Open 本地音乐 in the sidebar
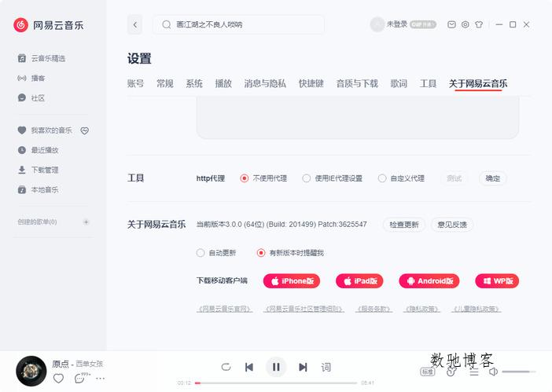 (38, 190)
